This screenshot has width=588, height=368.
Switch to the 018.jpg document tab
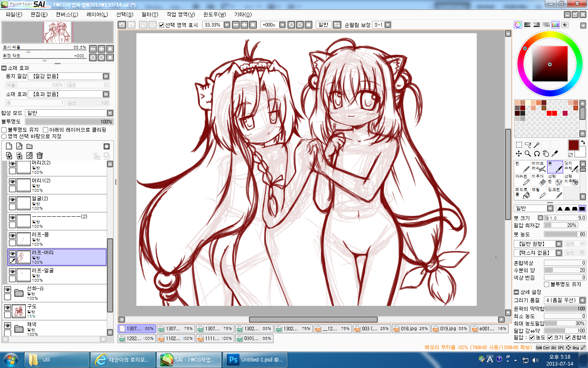[x=410, y=329]
